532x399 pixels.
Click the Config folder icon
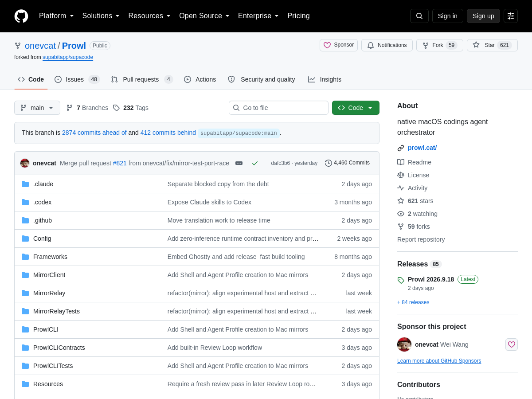(x=25, y=239)
